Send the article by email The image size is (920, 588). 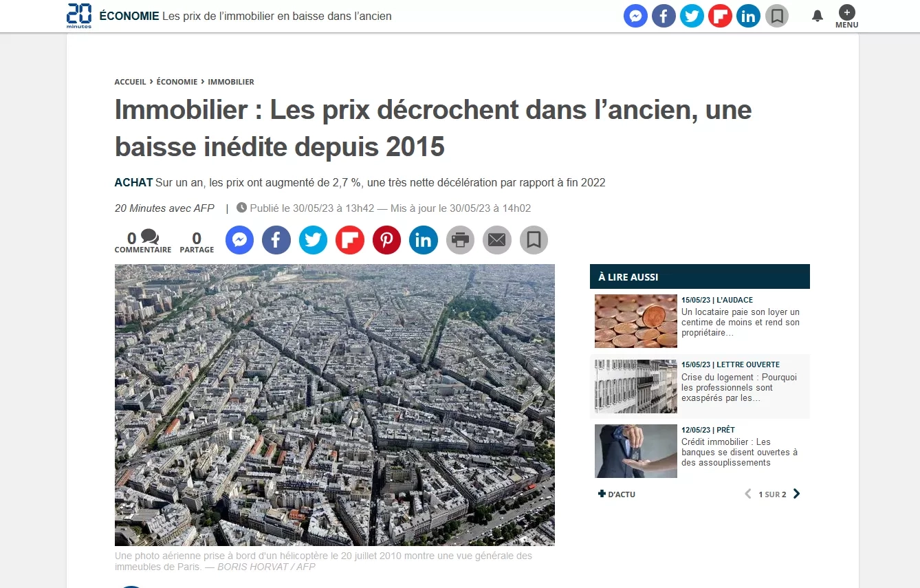(496, 240)
